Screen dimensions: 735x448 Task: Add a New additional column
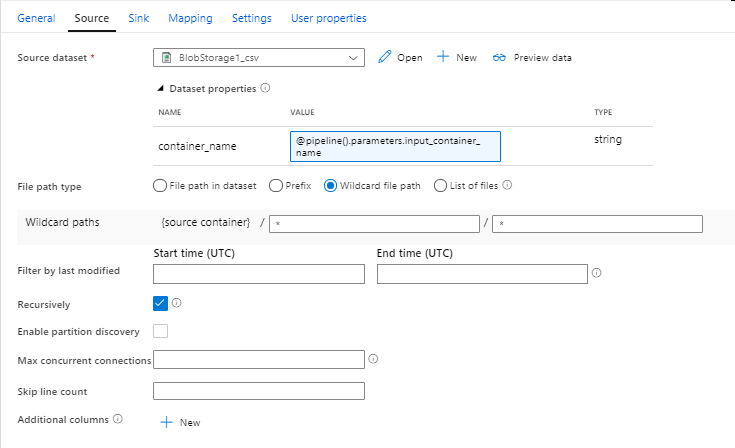[180, 422]
